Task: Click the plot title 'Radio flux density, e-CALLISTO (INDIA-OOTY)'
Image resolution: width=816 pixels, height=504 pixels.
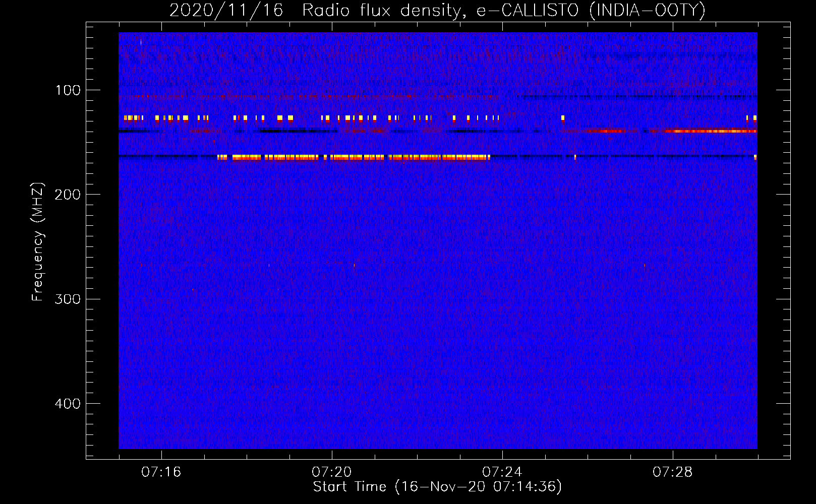Action: pos(504,10)
